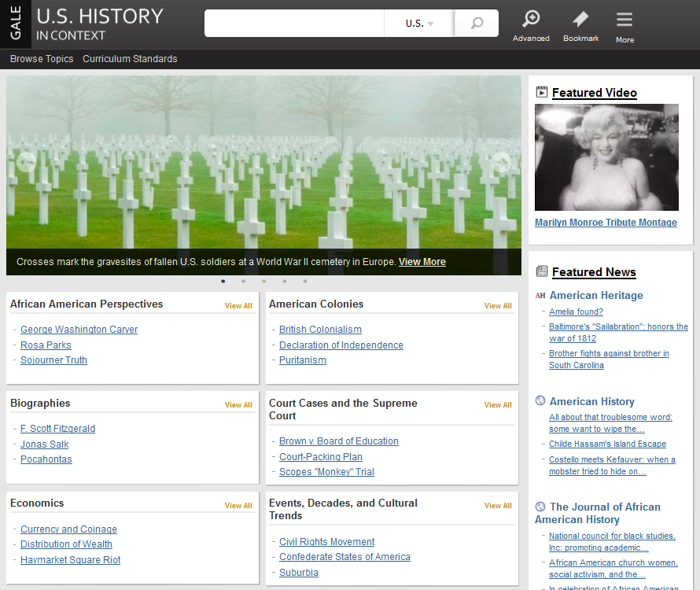Open Curriculum Standards menu item
The image size is (700, 590).
click(130, 59)
